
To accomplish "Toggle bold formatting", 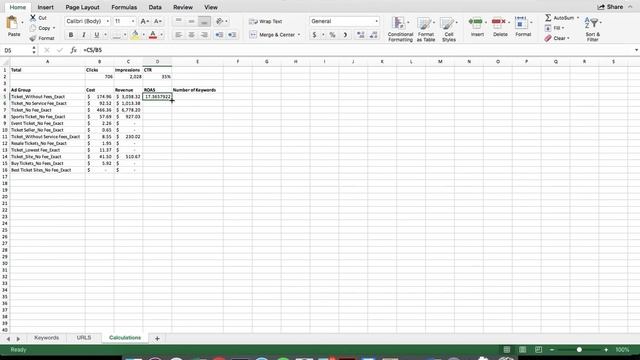I will click(x=71, y=35).
